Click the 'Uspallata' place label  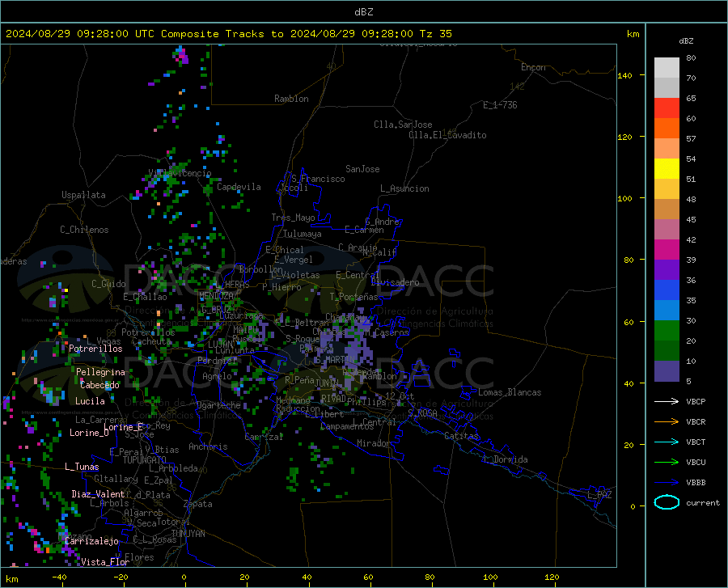click(83, 195)
